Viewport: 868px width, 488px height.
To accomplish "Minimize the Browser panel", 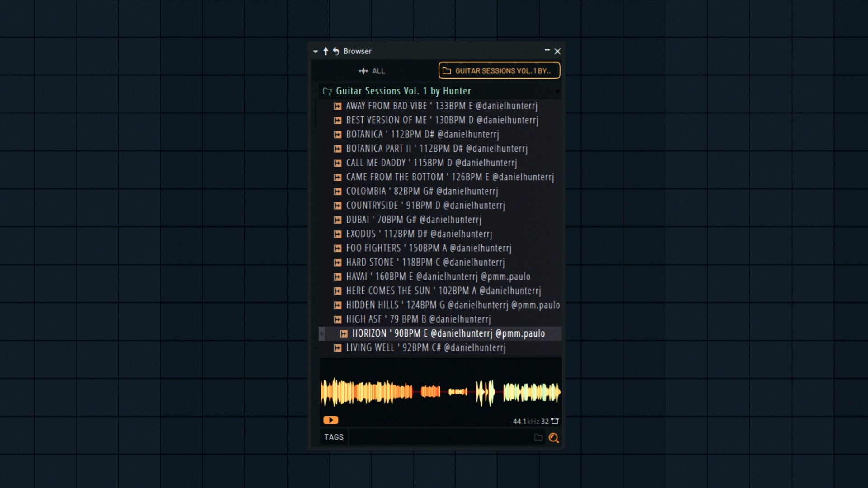I will [547, 50].
